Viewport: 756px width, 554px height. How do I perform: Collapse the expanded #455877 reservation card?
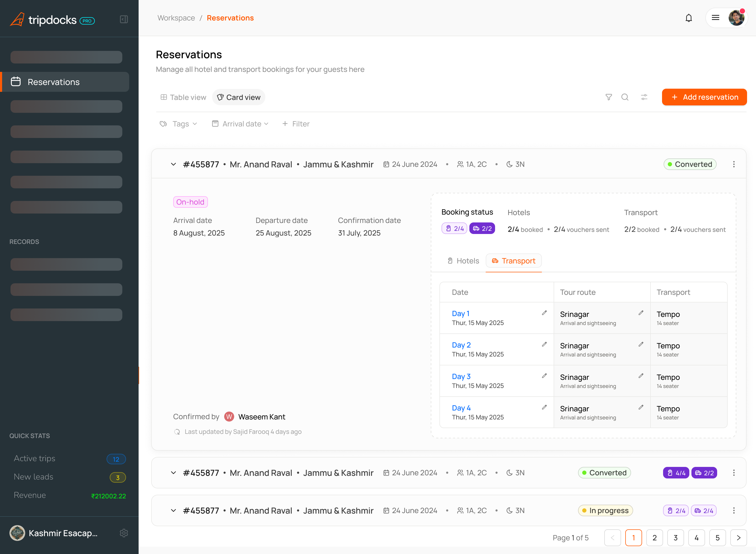tap(174, 164)
